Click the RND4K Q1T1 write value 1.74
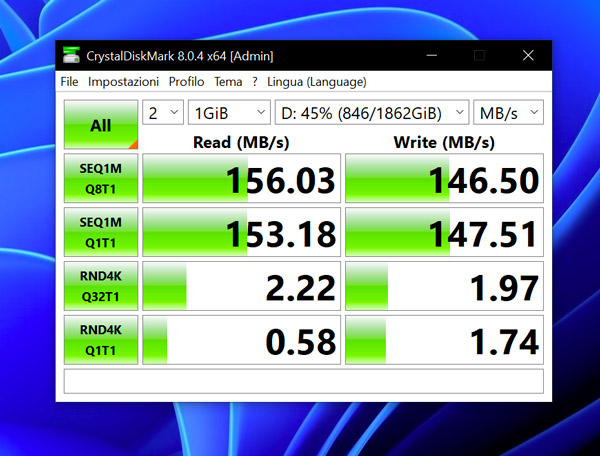The width and height of the screenshot is (600, 456). 444,340
